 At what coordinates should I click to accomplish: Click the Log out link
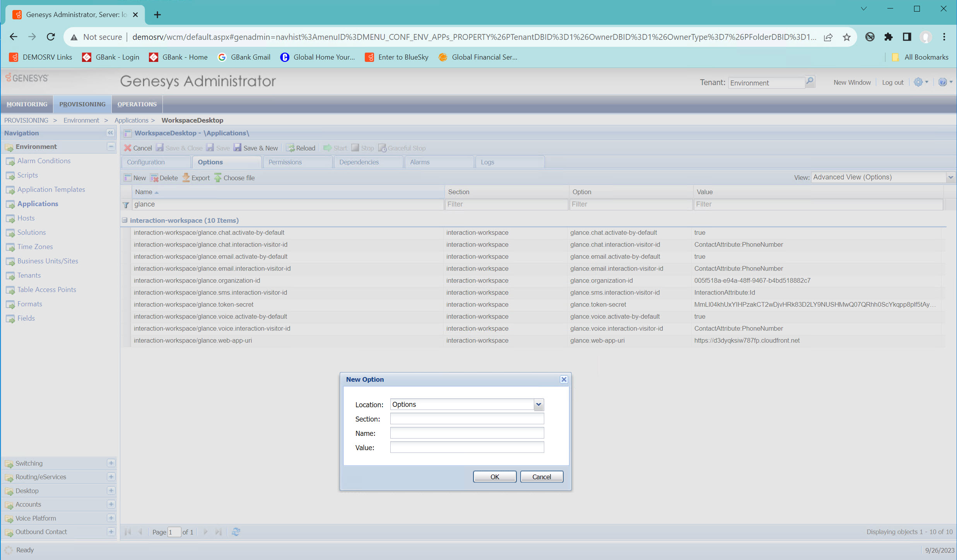tap(892, 82)
